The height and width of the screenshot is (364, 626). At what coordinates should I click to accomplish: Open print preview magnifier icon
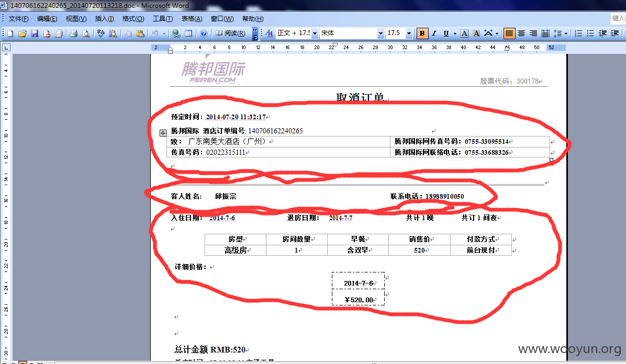(x=85, y=33)
